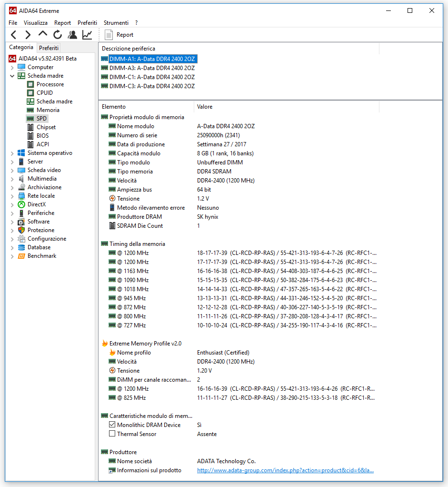Switch to the Categoria tab
This screenshot has width=448, height=487.
[21, 47]
